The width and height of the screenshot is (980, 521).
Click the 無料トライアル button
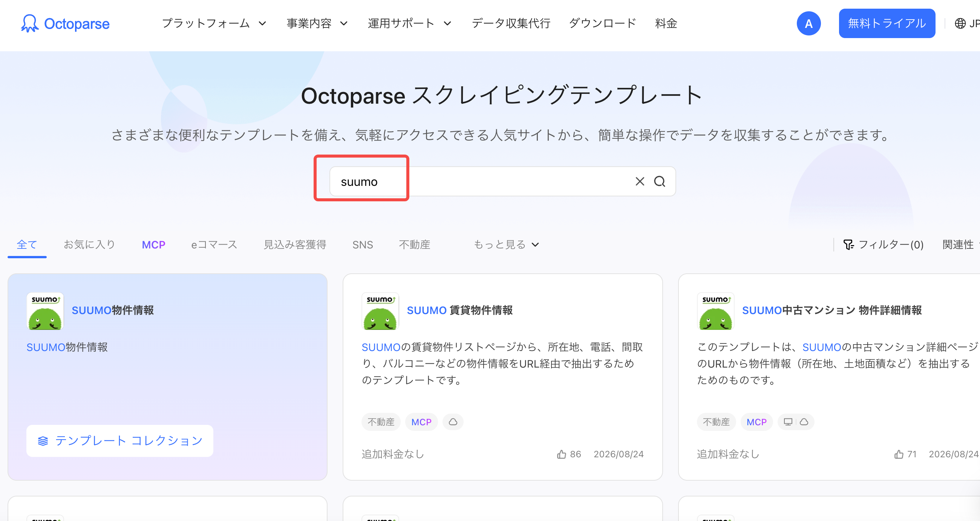[887, 24]
